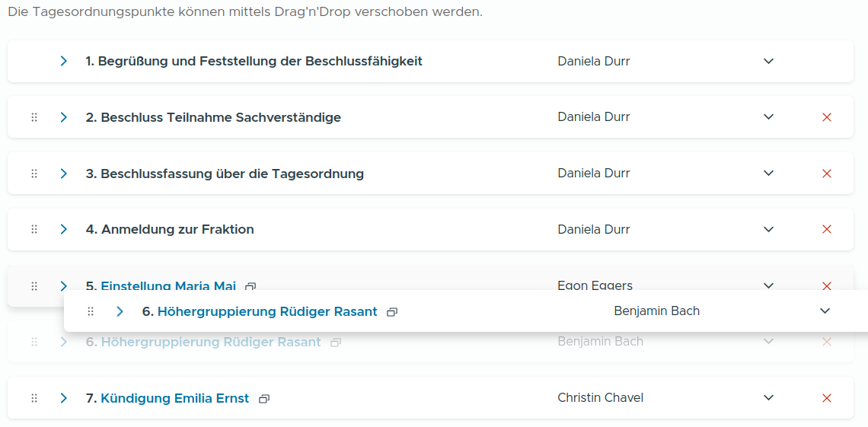This screenshot has width=868, height=427.
Task: Expand item 3 Beschlussfassung über die Tagesordnung
Action: pos(64,174)
